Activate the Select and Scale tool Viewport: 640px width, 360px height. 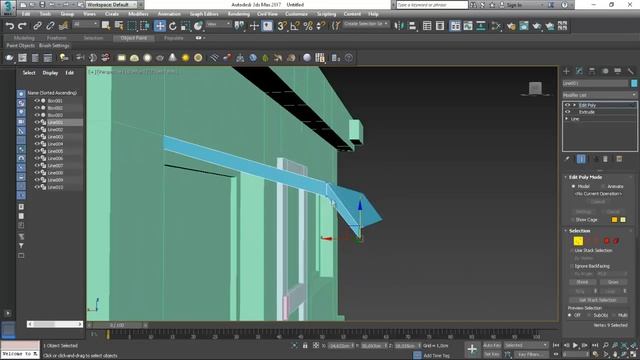pyautogui.click(x=185, y=26)
